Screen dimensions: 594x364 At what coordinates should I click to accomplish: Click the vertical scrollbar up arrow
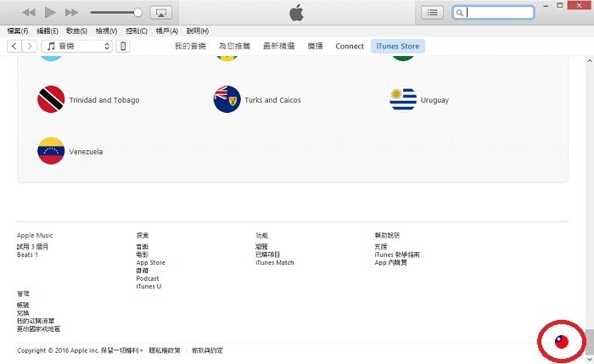[590, 60]
